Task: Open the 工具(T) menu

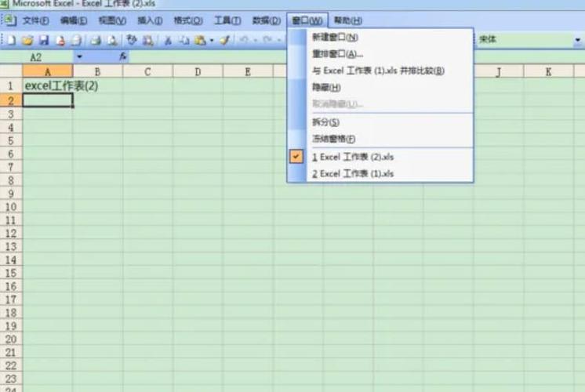Action: (227, 20)
